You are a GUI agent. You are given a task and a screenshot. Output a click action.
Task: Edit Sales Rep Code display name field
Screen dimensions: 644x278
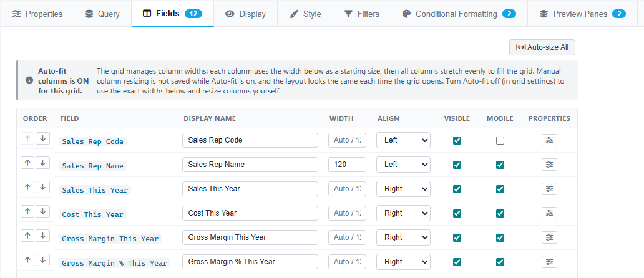[x=250, y=140]
